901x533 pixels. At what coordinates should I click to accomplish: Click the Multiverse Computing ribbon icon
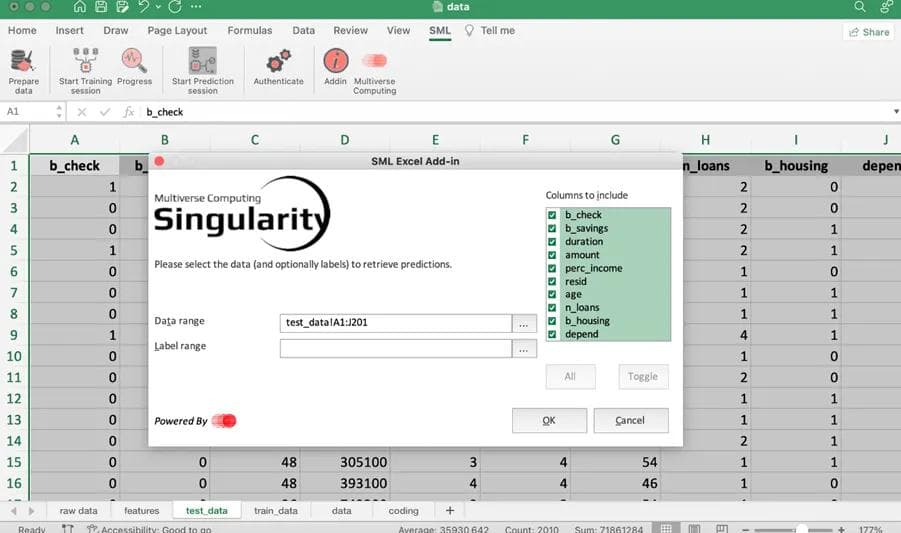click(374, 60)
